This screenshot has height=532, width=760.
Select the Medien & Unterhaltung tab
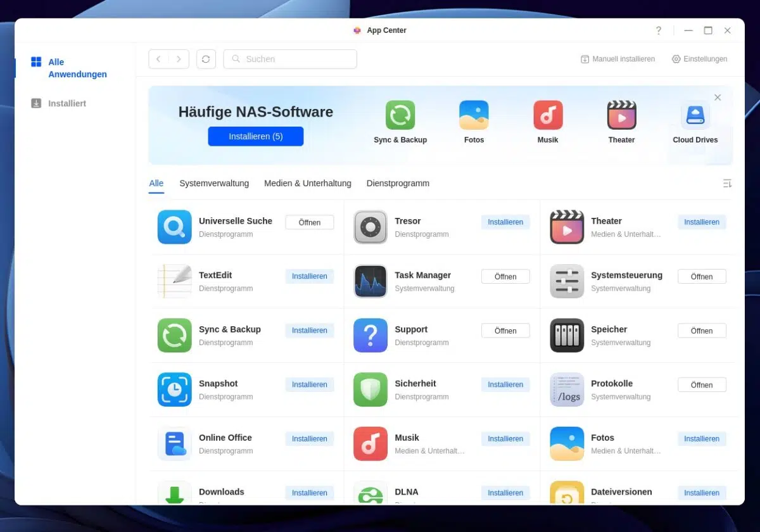pos(308,183)
